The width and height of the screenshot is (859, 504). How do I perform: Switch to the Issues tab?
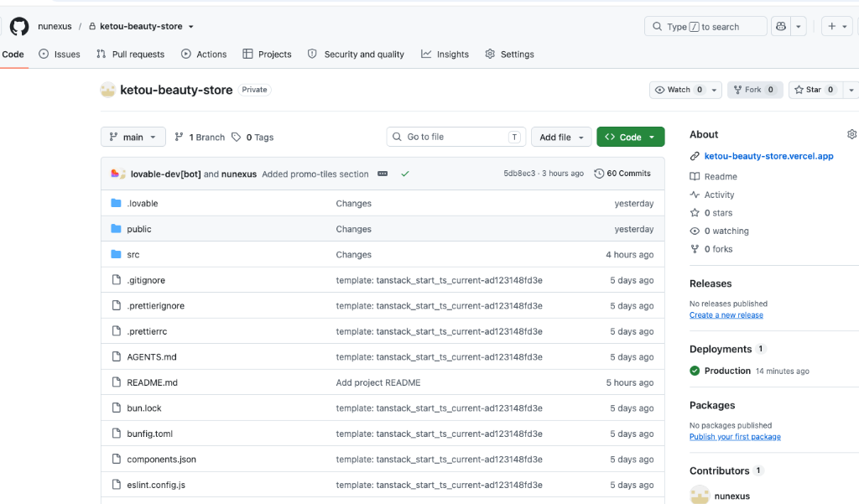point(60,55)
